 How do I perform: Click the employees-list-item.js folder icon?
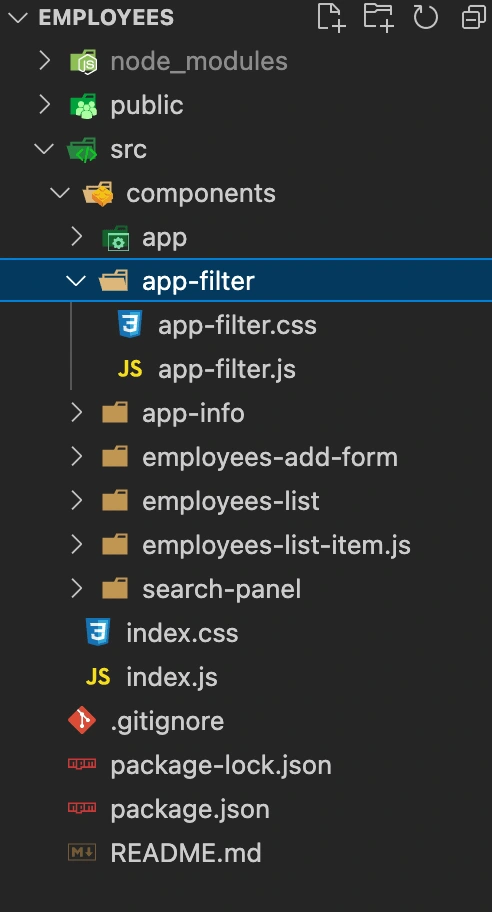[x=115, y=545]
